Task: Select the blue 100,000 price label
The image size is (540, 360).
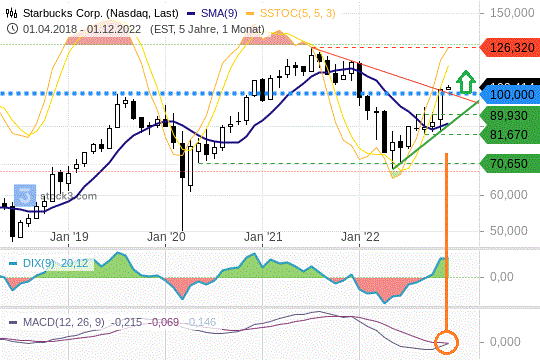Action: pos(510,94)
